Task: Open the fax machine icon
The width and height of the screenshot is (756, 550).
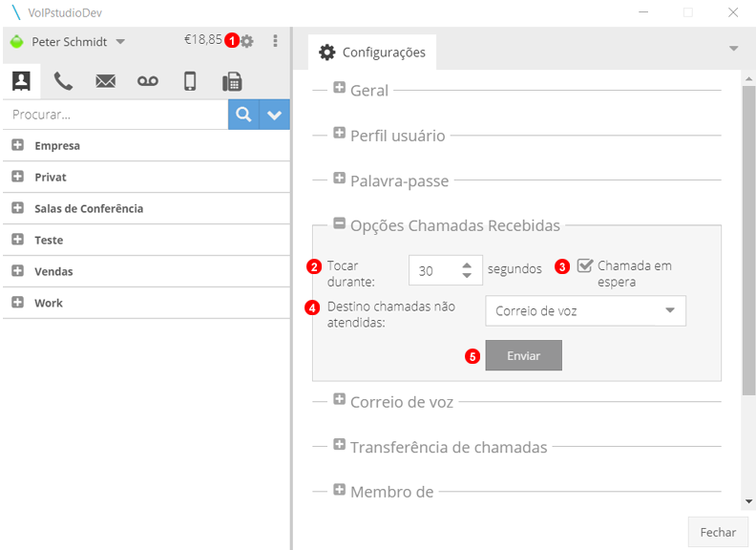Action: click(232, 81)
